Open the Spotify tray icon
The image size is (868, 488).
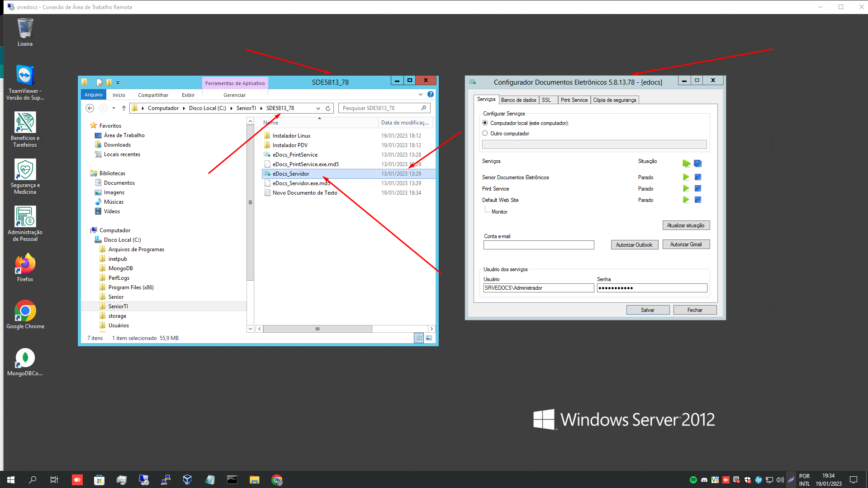(x=693, y=480)
